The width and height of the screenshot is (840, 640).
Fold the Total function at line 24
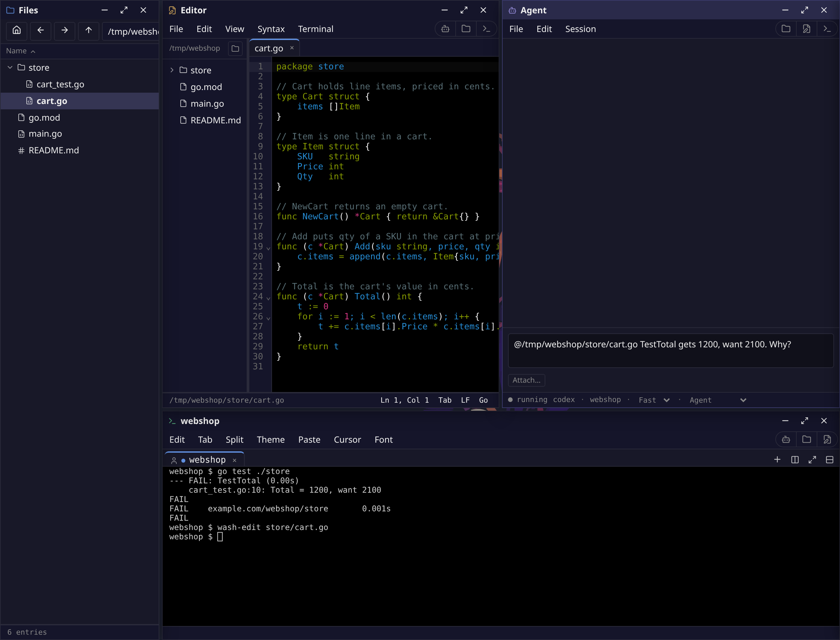click(x=268, y=298)
